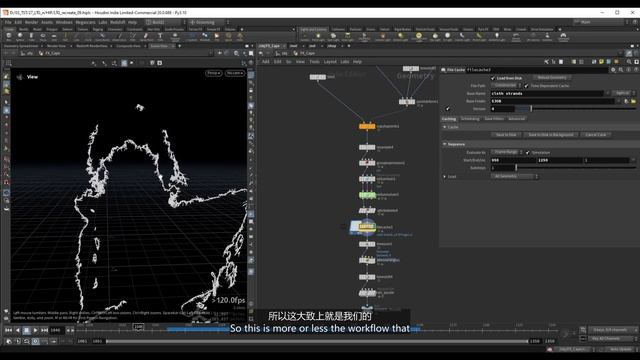Select the Sphere shelf tool
This screenshot has height=360, width=640.
pyautogui.click(x=20, y=37)
